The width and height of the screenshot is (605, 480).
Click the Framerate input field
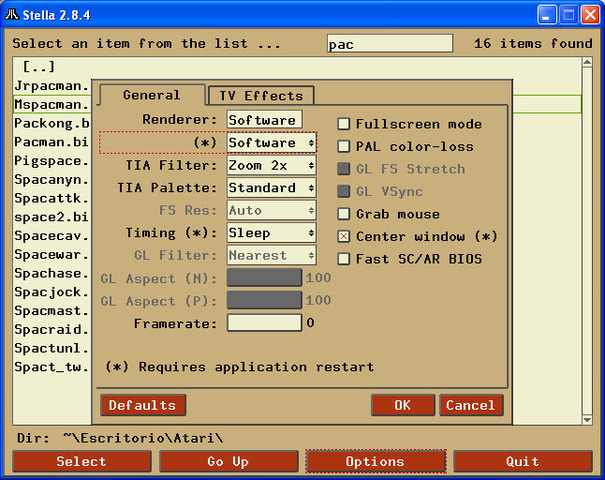coord(264,323)
